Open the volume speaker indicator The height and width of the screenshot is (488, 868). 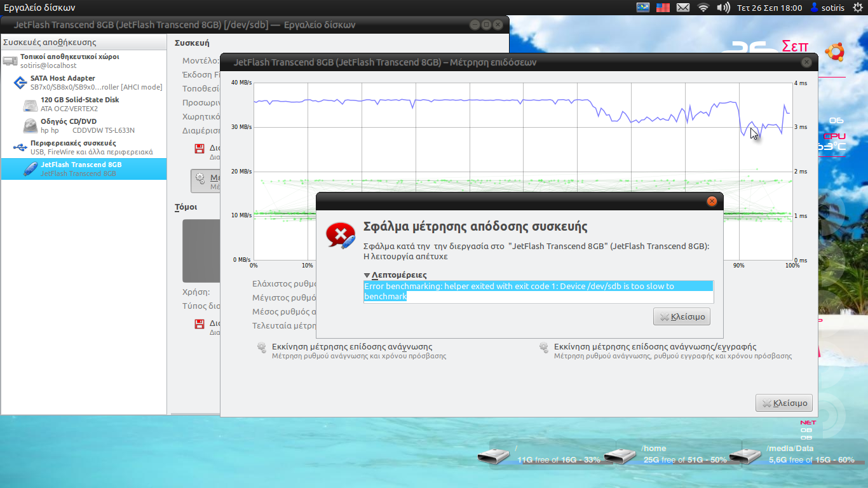pos(723,8)
